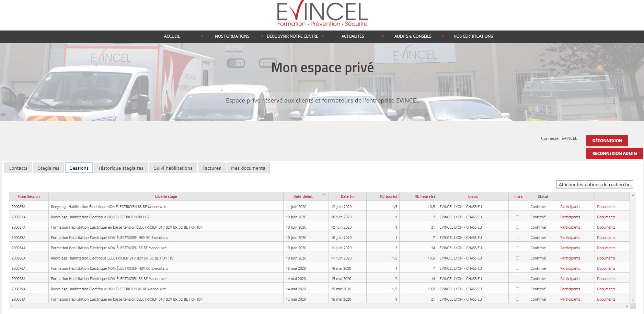Check Intra box for session 200083A
Viewport: 644px width, 314px height.
[x=518, y=217]
